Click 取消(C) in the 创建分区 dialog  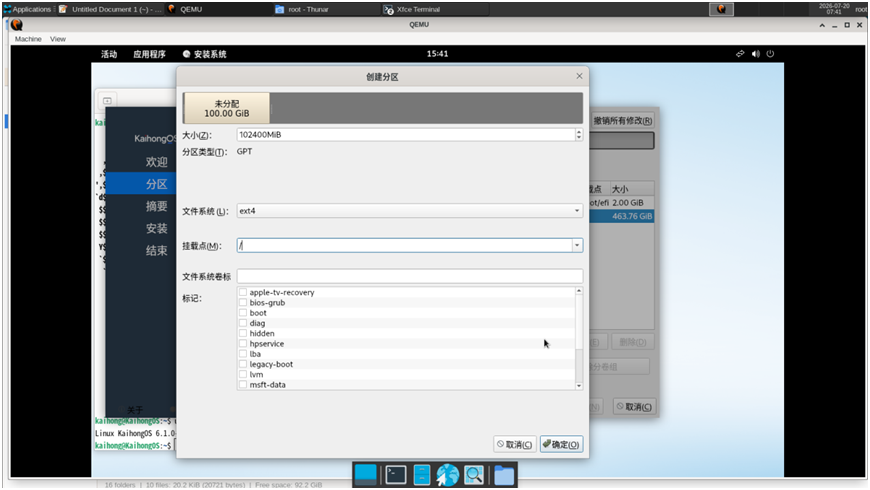(515, 444)
